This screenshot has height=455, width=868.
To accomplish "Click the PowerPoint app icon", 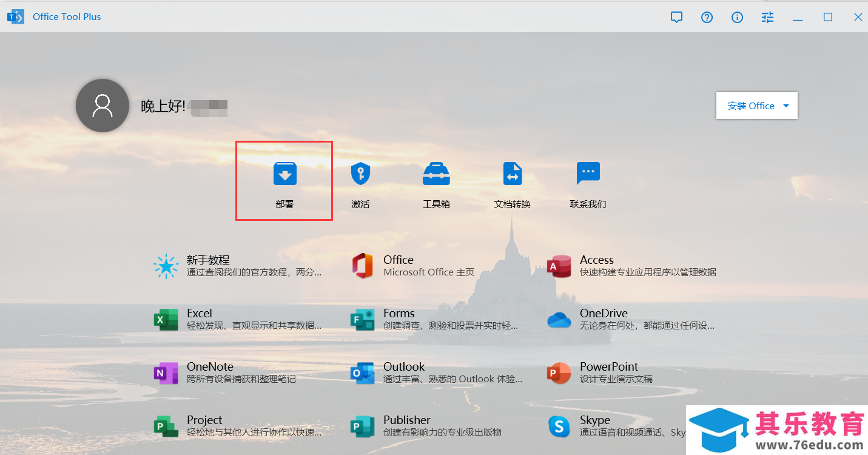I will pyautogui.click(x=559, y=372).
